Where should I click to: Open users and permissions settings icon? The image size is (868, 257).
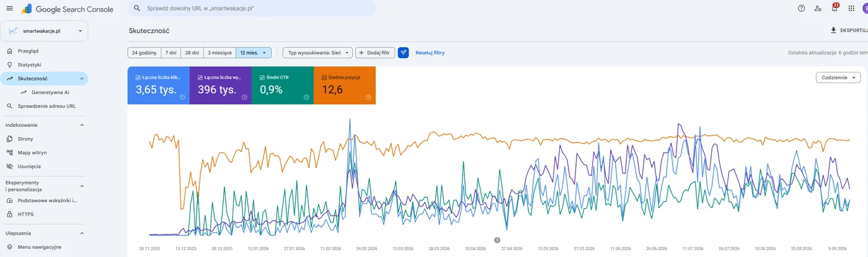point(818,8)
